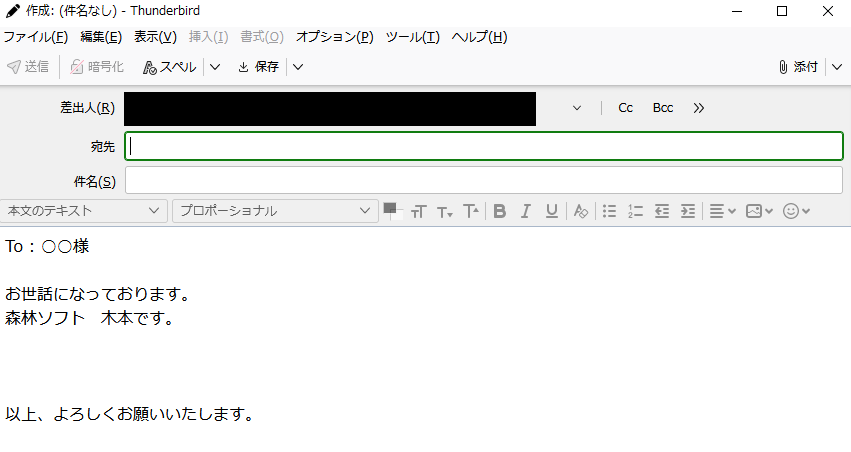The width and height of the screenshot is (851, 452).
Task: Open the 本文のテキスト paragraph style dropdown
Action: (84, 211)
